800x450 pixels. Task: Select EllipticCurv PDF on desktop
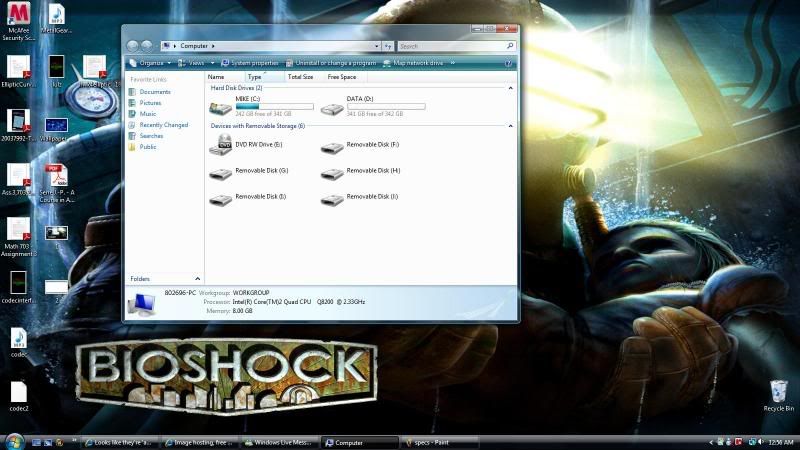tap(18, 71)
